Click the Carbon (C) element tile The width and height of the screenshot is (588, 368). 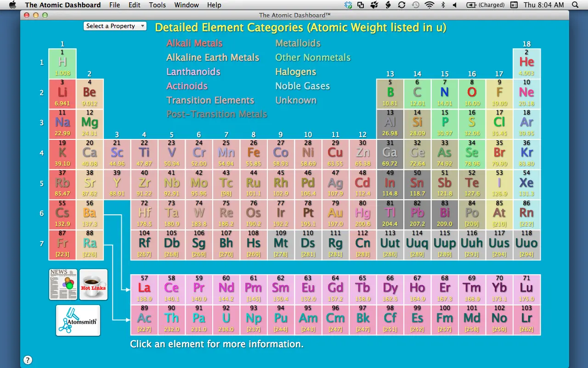tap(417, 94)
